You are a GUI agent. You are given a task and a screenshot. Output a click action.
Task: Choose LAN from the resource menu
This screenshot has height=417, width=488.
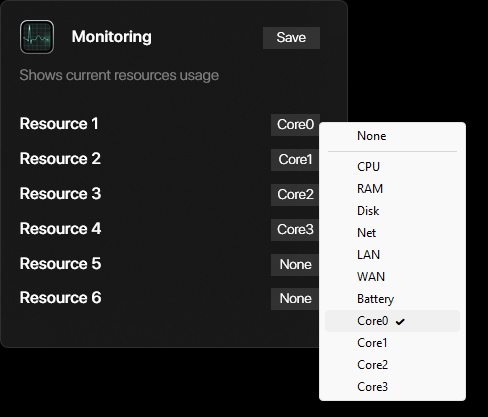[x=392, y=255]
